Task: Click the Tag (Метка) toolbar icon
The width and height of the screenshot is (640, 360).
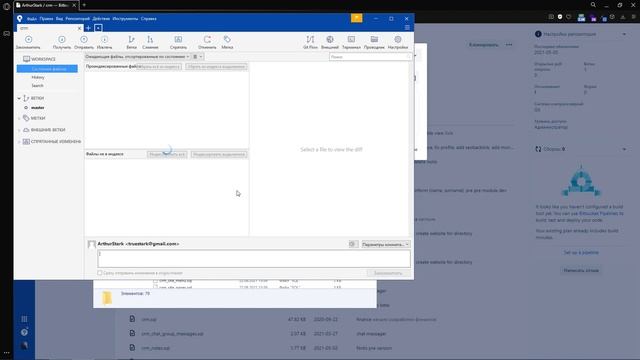Action: (x=227, y=40)
